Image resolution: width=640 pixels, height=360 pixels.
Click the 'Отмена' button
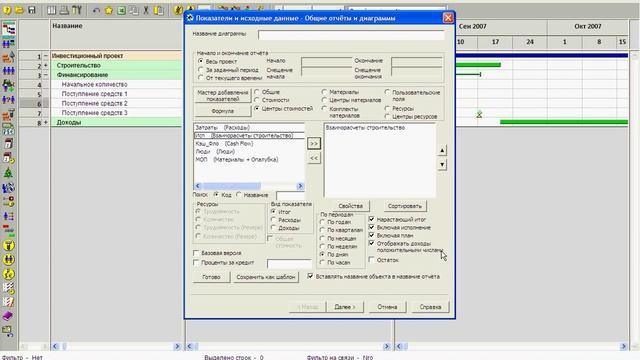[387, 307]
